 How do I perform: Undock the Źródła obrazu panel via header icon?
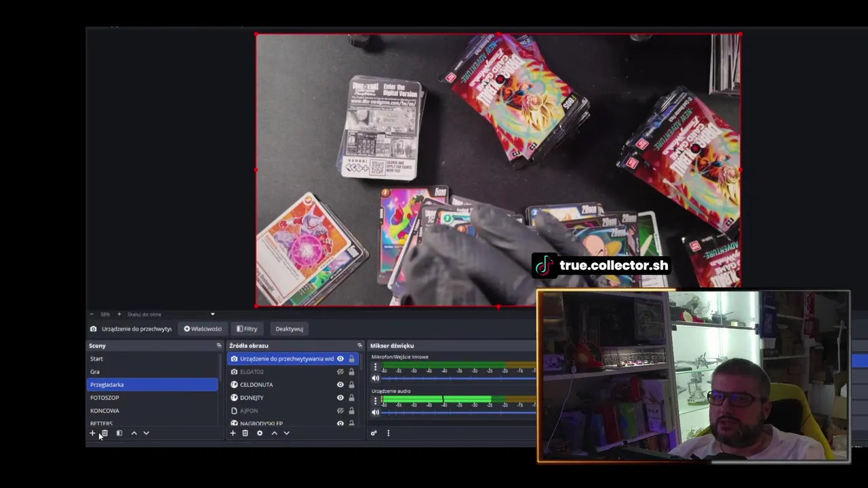(x=359, y=346)
